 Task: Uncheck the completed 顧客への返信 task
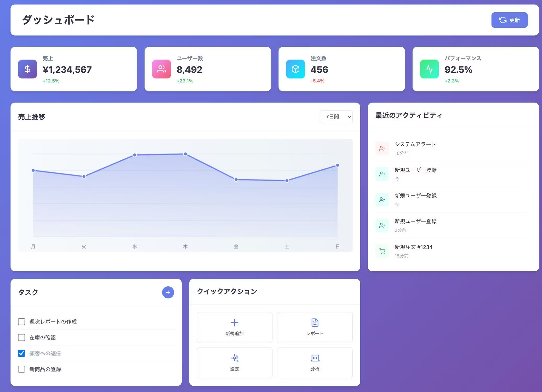point(21,353)
